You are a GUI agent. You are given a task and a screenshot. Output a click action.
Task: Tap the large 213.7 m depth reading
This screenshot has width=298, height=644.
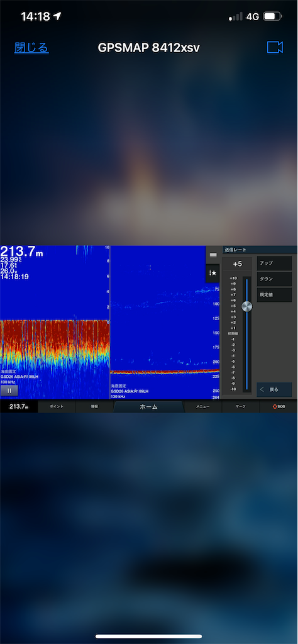[x=21, y=252]
